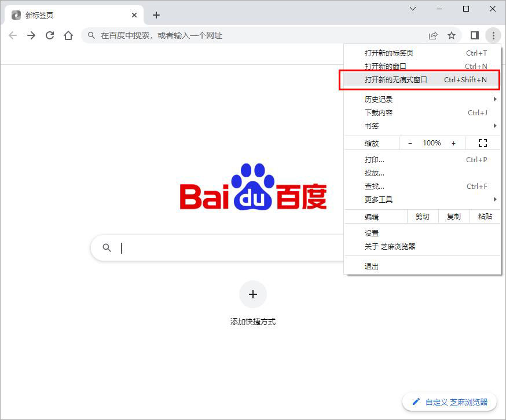506x420 pixels.
Task: Expand the 更多工具 submenu
Action: pyautogui.click(x=423, y=199)
